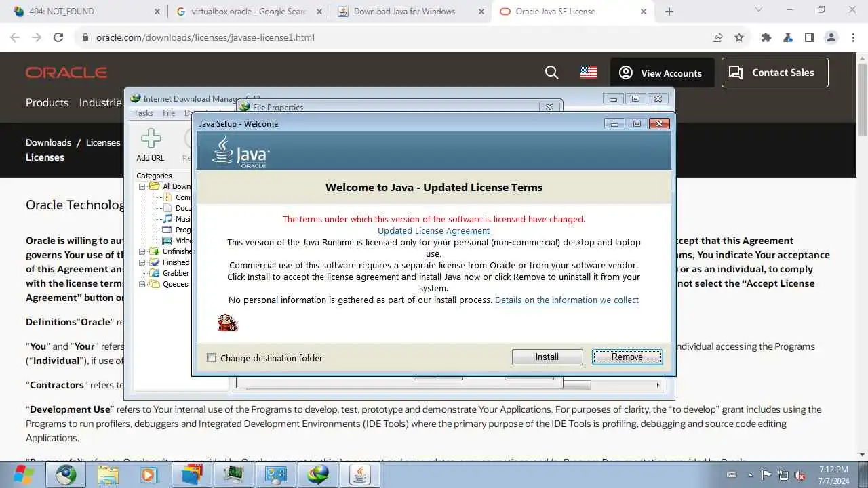The width and height of the screenshot is (868, 488).
Task: Tick the Change destination folder checkbox
Action: (212, 358)
